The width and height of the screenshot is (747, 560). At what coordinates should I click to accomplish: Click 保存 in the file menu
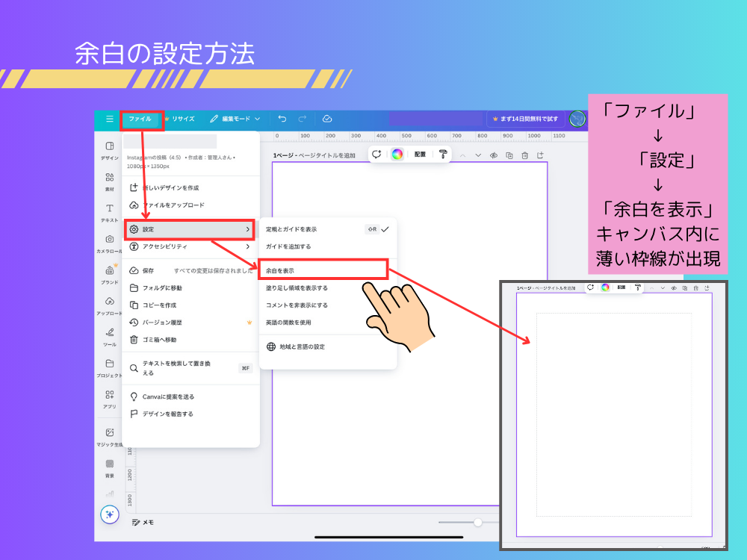190,270
